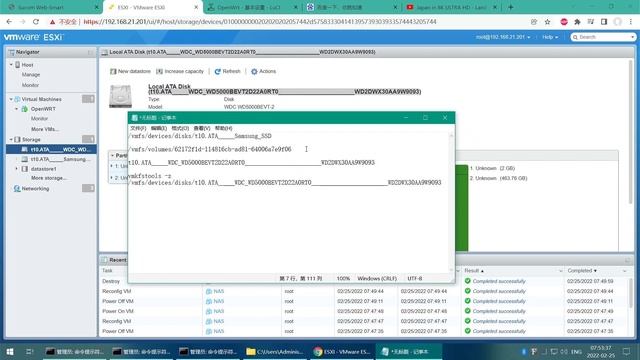This screenshot has height=360, width=640.
Task: Open More storage... in Navigator
Action: point(49,178)
